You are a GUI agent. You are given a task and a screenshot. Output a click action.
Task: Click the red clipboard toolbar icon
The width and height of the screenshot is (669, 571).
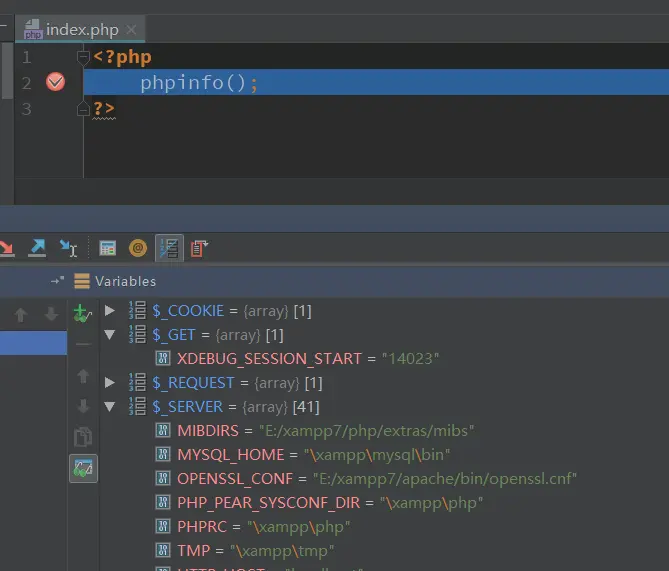(x=199, y=248)
